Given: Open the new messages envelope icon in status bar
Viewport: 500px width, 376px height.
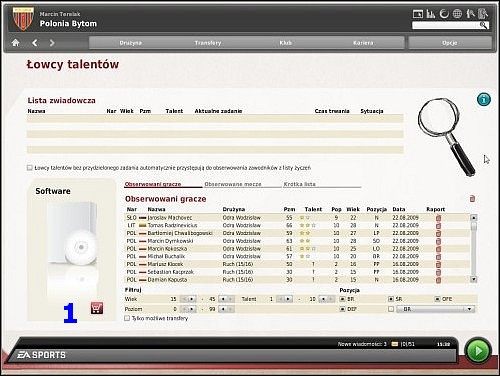Looking at the screenshot, I should 395,344.
